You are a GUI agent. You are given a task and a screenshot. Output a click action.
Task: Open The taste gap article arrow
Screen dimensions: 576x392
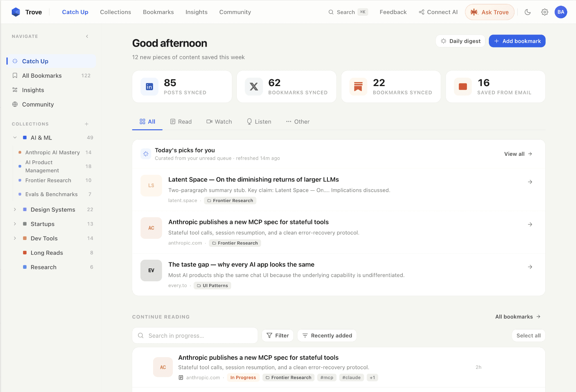click(530, 267)
